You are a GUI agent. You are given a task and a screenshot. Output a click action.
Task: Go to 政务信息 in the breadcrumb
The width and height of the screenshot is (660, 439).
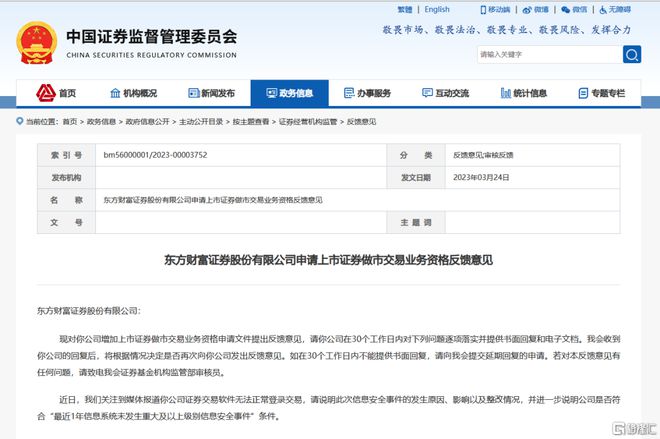(x=101, y=122)
